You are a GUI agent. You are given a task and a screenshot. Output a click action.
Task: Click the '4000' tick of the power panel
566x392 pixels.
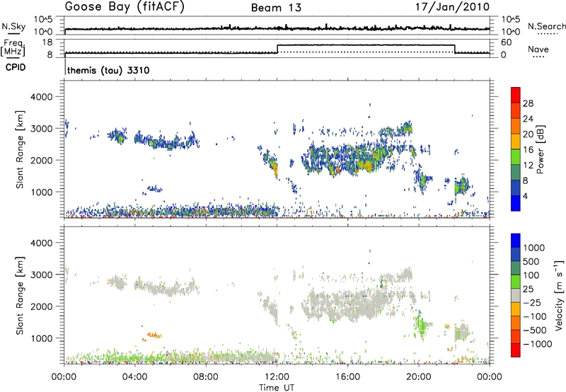pyautogui.click(x=41, y=97)
